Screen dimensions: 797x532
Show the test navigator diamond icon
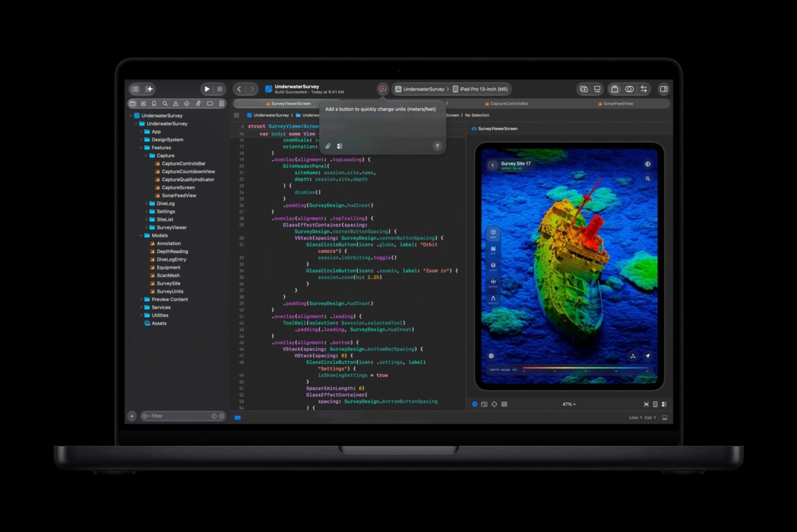(187, 104)
